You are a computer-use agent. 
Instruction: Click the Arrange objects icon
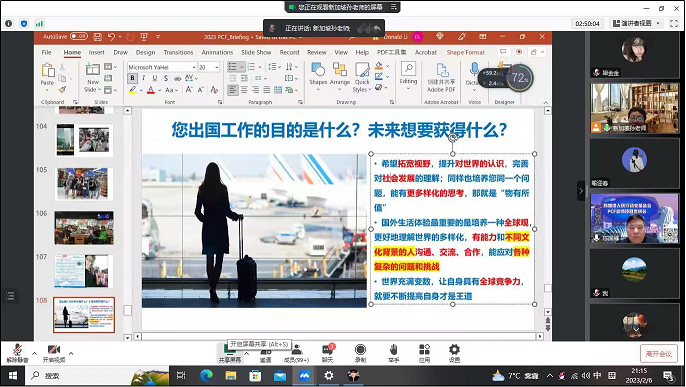340,70
